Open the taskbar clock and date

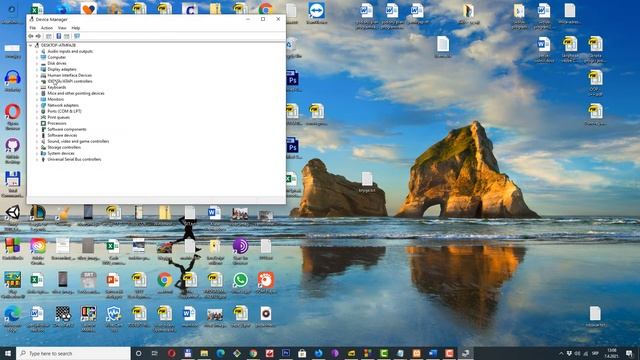coord(611,353)
